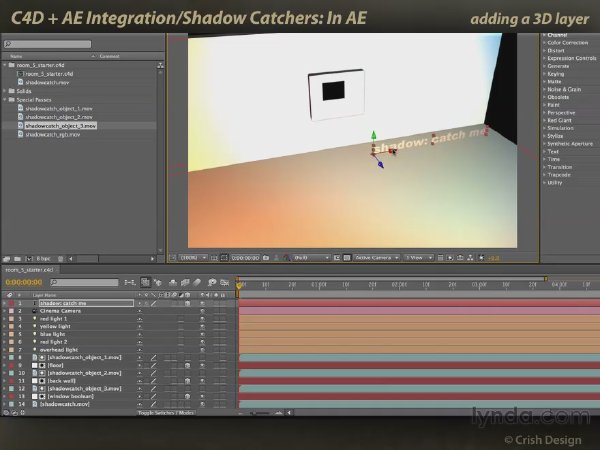Viewport: 600px width, 450px height.
Task: Click Reset Exposure icon in the viewer
Action: (481, 258)
